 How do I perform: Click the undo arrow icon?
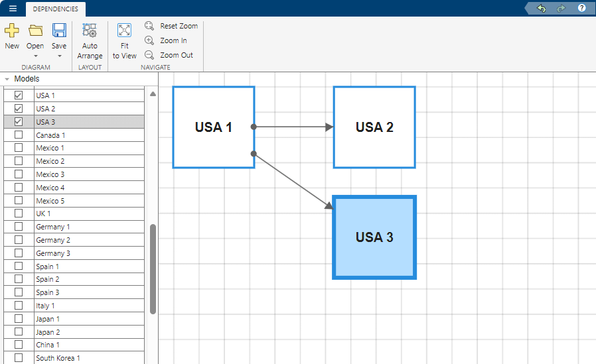tap(542, 9)
